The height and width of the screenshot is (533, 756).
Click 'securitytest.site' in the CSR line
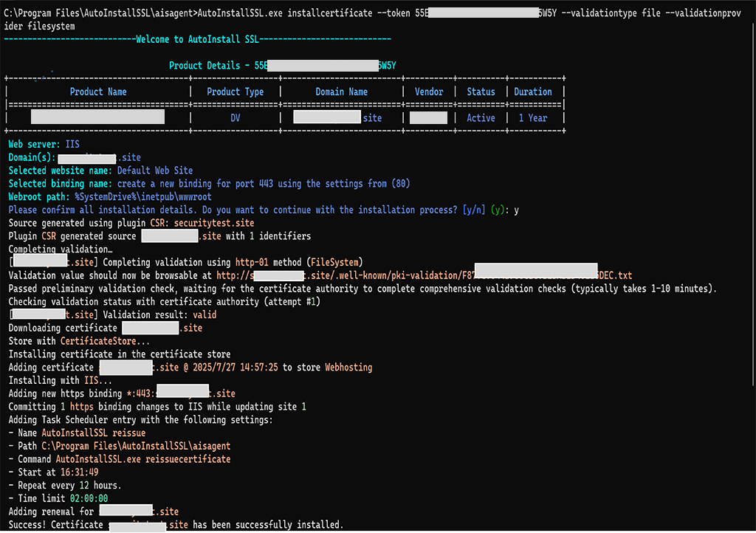point(214,223)
